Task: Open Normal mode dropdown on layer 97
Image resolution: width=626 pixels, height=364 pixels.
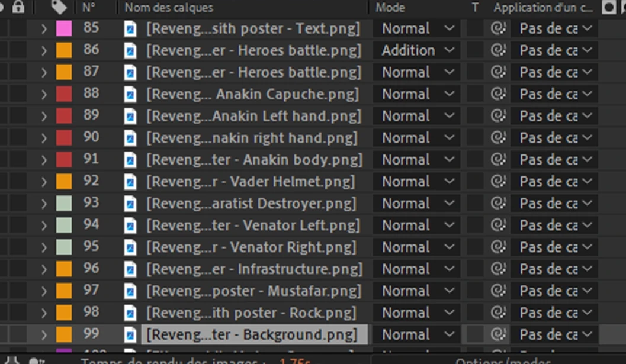Action: coord(416,291)
